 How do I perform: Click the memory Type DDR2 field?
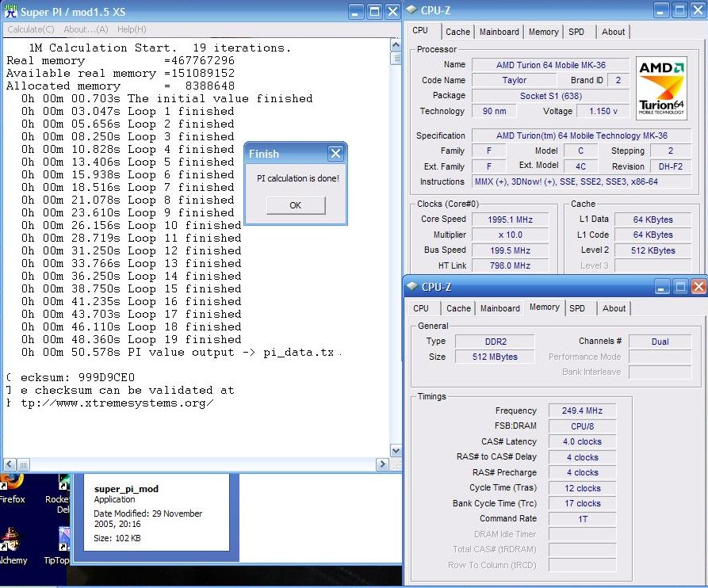pos(496,342)
